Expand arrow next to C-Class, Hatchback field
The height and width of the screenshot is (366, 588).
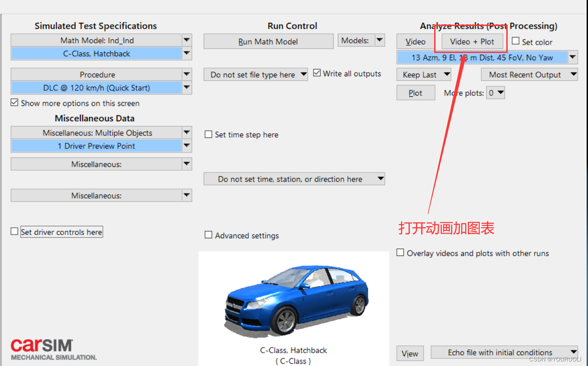point(187,53)
